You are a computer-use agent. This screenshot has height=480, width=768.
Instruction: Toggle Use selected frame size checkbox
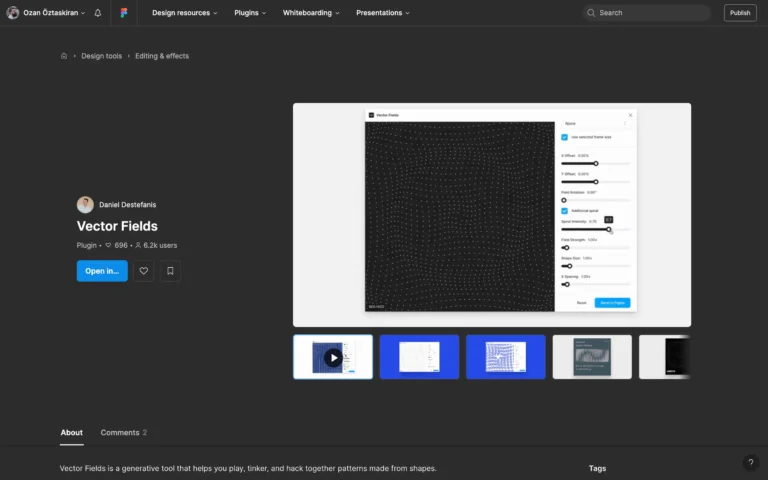(564, 137)
